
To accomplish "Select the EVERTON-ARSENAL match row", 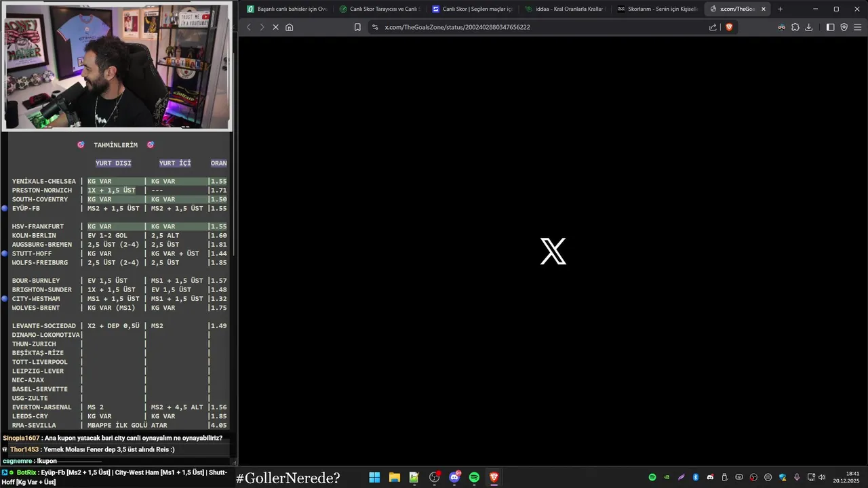I will [x=119, y=407].
